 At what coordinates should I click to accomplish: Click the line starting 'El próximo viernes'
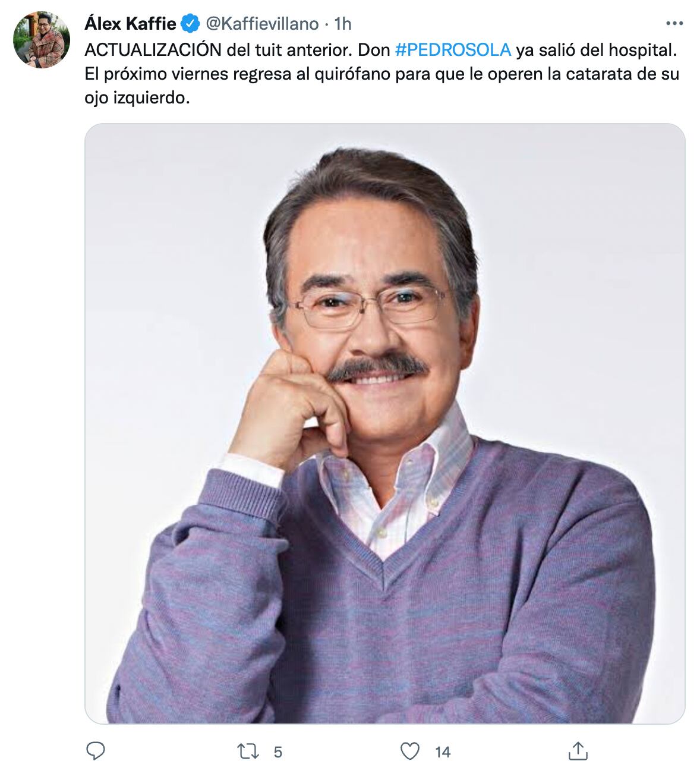pyautogui.click(x=382, y=75)
